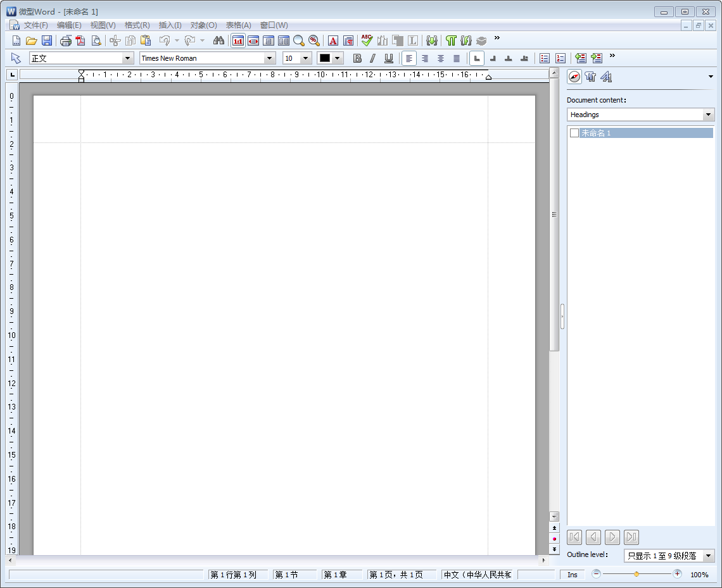Expand the Headings document content dropdown
The width and height of the screenshot is (722, 588).
point(709,115)
